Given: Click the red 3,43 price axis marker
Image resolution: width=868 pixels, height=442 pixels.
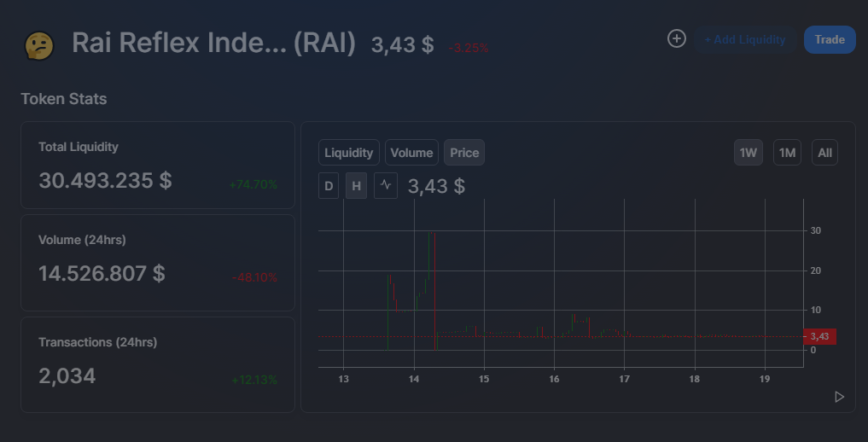Looking at the screenshot, I should [x=819, y=336].
